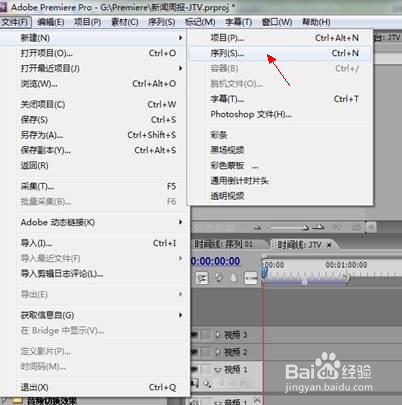Toggle eye visibility for 视频 2 track
Viewport: 402px width, 405px height.
[195, 352]
